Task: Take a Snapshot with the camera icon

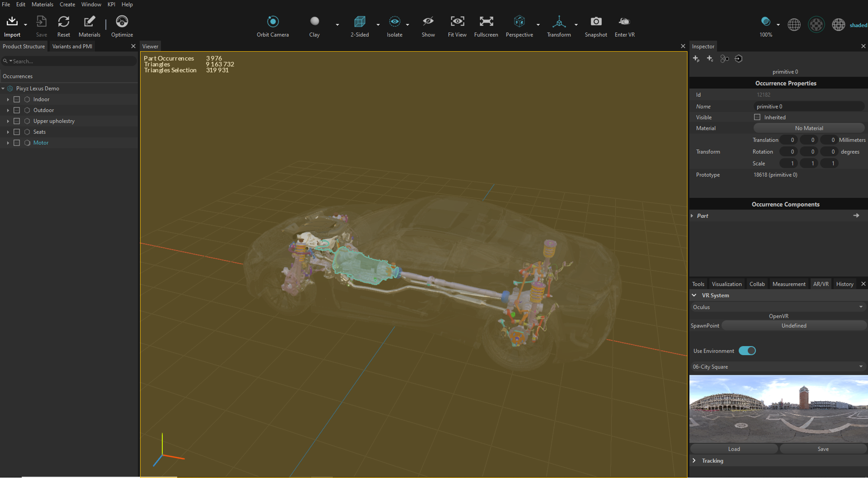Action: (x=595, y=22)
